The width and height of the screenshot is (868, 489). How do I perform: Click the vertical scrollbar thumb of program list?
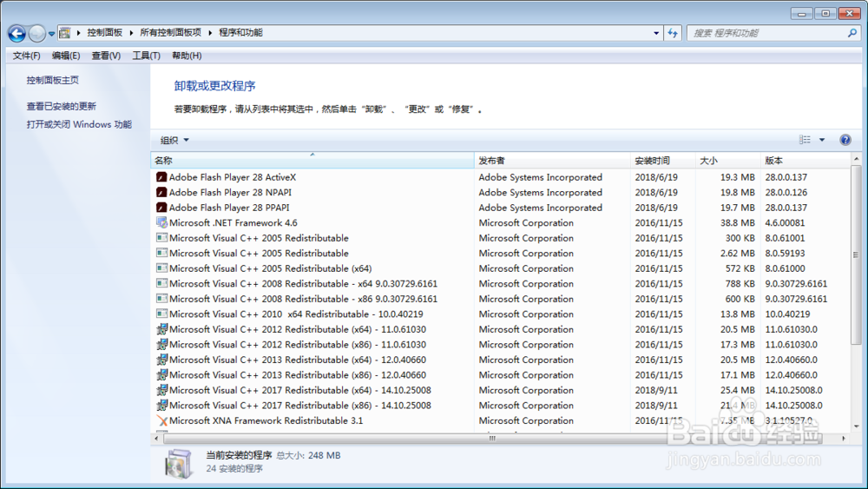pos(856,254)
